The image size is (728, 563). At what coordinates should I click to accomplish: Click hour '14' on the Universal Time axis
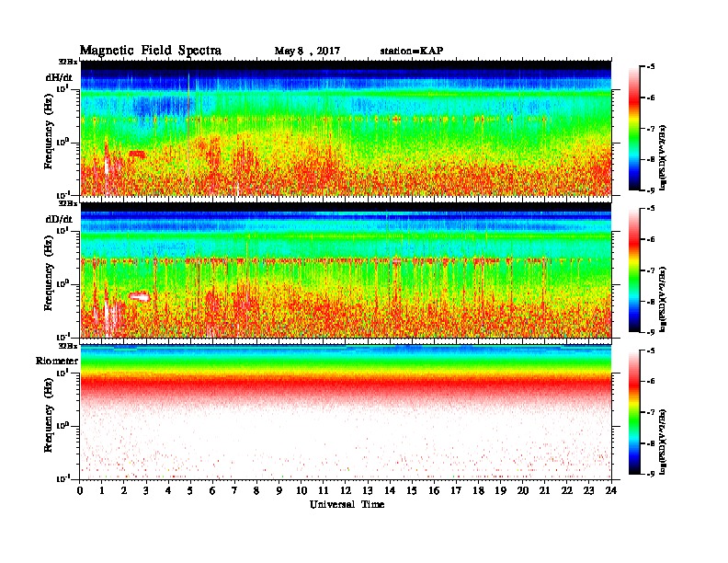[390, 490]
